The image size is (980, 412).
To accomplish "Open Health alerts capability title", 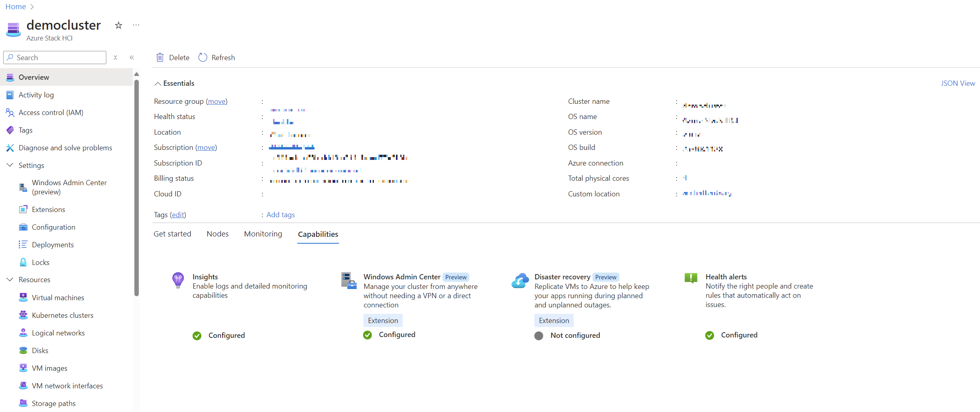I will (726, 277).
